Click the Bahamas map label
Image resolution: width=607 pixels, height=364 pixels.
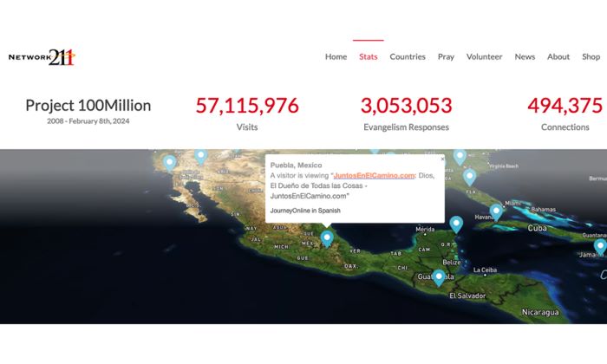[x=543, y=209]
